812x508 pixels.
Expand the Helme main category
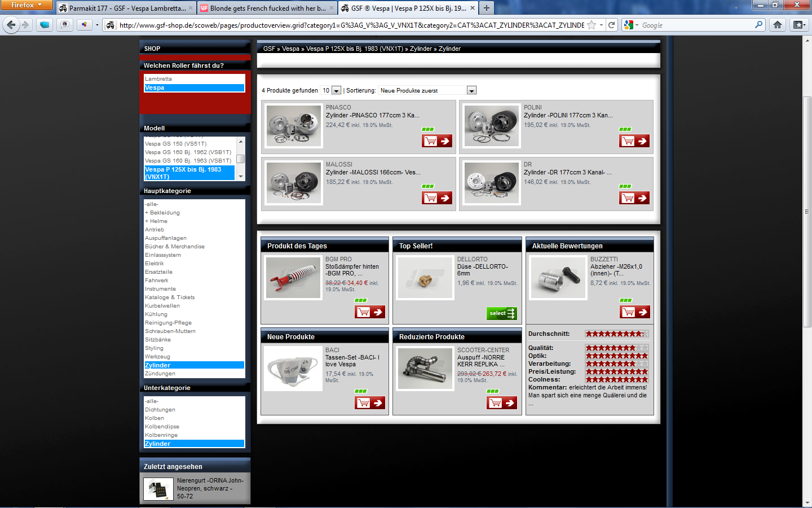156,221
